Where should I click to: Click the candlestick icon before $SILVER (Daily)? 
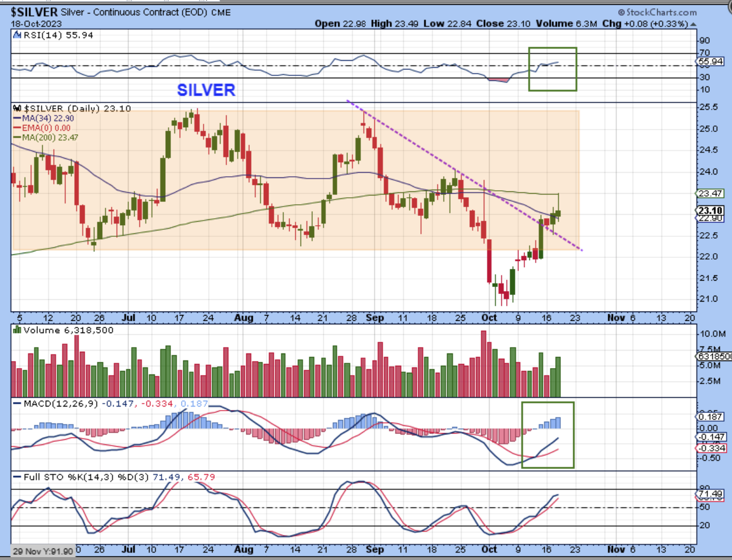17,108
